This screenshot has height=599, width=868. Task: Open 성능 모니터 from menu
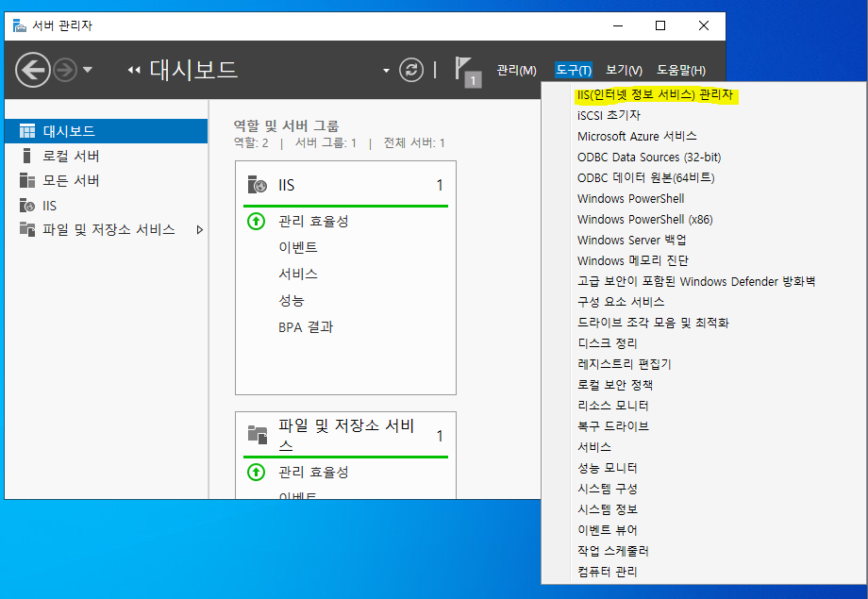point(608,468)
